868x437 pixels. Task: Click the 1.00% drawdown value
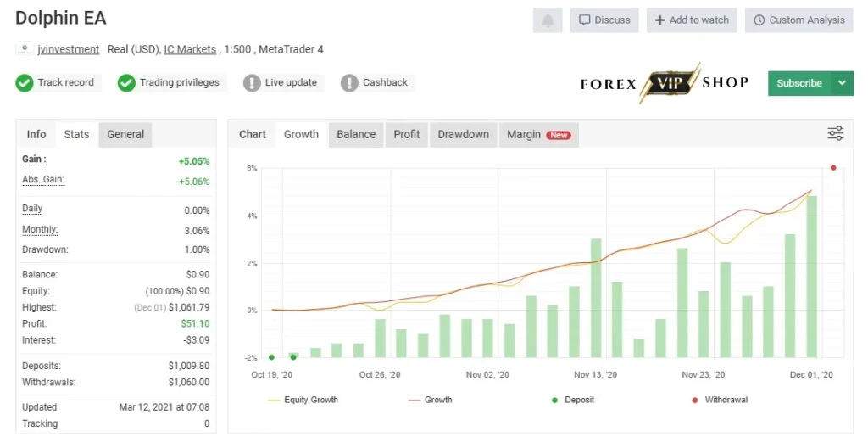click(x=197, y=249)
